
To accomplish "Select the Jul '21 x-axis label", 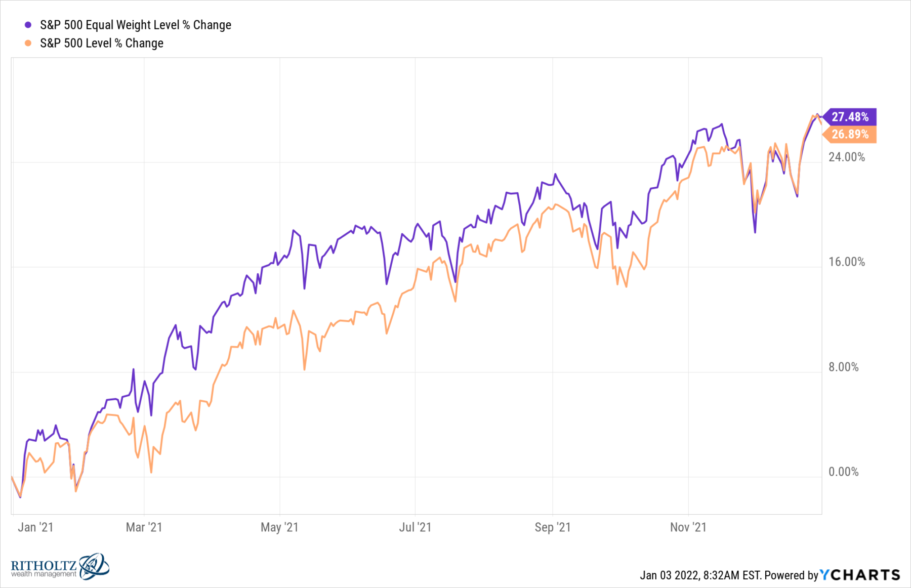I will [415, 527].
